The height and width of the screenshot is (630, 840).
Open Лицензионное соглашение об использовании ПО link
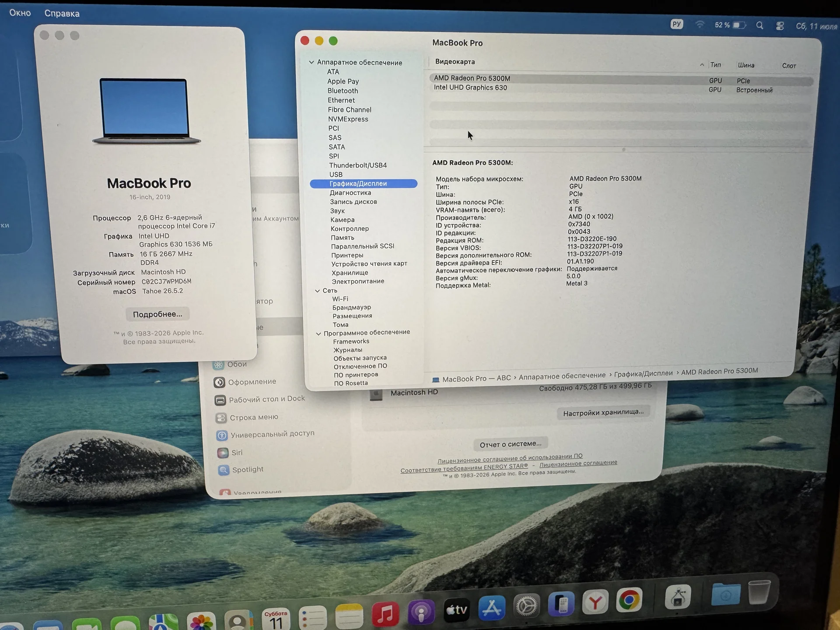point(510,458)
